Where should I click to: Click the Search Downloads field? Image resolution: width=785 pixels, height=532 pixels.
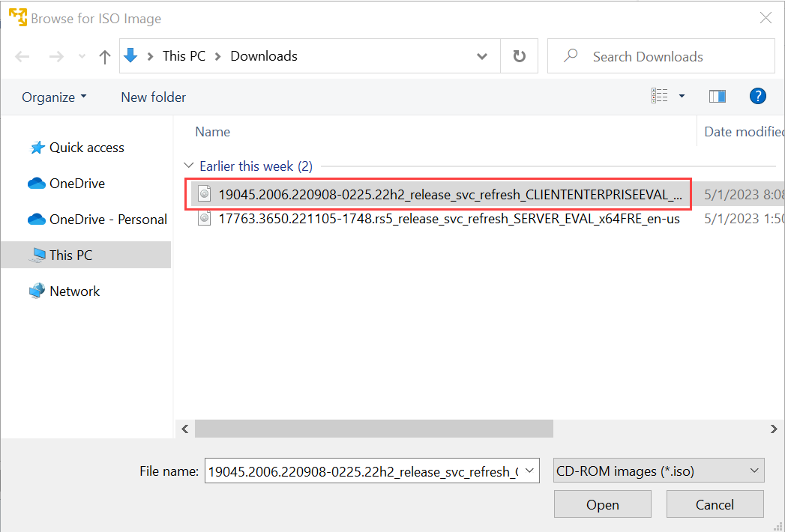tap(661, 56)
